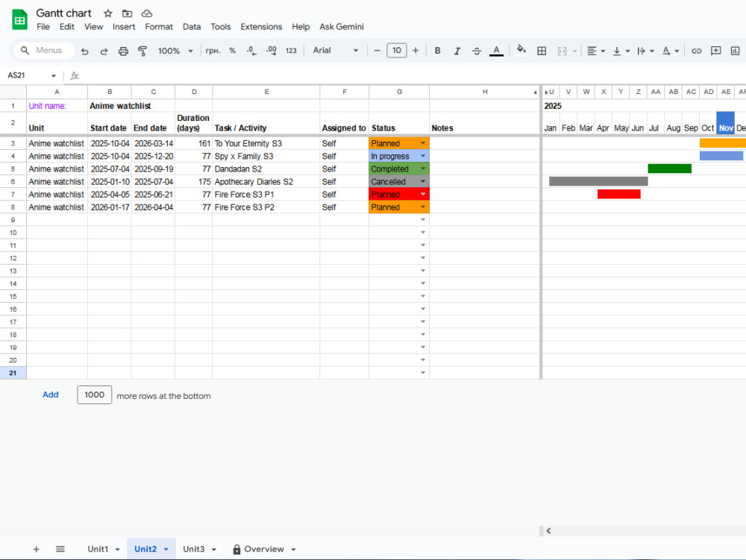Click the 1000 rows count field
The width and height of the screenshot is (746, 560).
point(95,394)
